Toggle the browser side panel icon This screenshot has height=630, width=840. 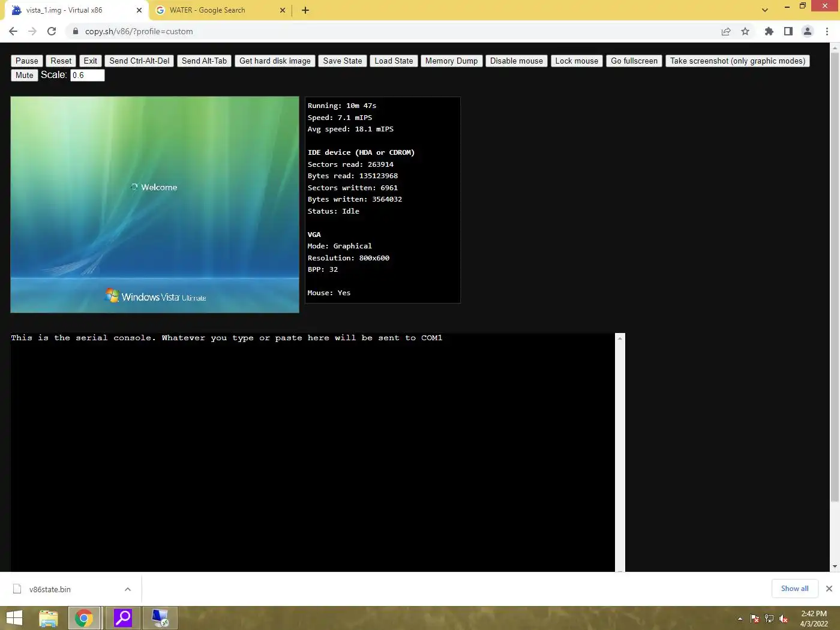[788, 31]
